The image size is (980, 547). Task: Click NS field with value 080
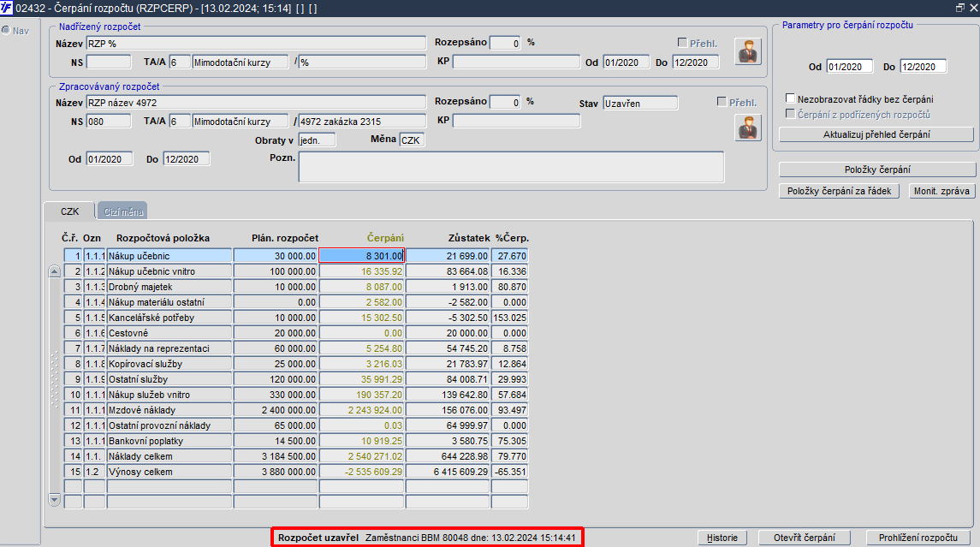pos(109,122)
